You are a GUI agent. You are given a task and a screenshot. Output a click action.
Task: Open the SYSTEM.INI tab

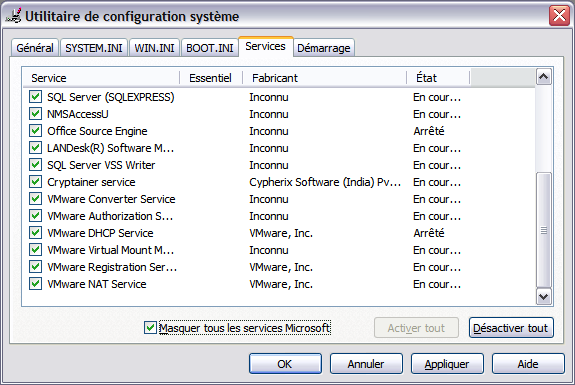(94, 48)
